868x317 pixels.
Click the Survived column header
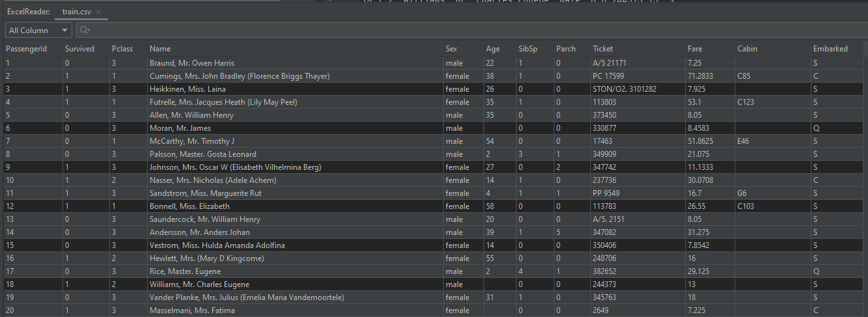tap(79, 49)
